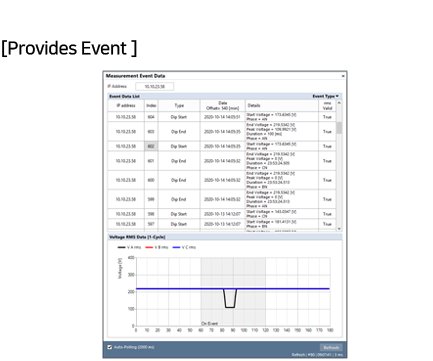Image resolution: width=433 pixels, height=361 pixels.
Task: Click True value in row 600
Action: pyautogui.click(x=327, y=180)
